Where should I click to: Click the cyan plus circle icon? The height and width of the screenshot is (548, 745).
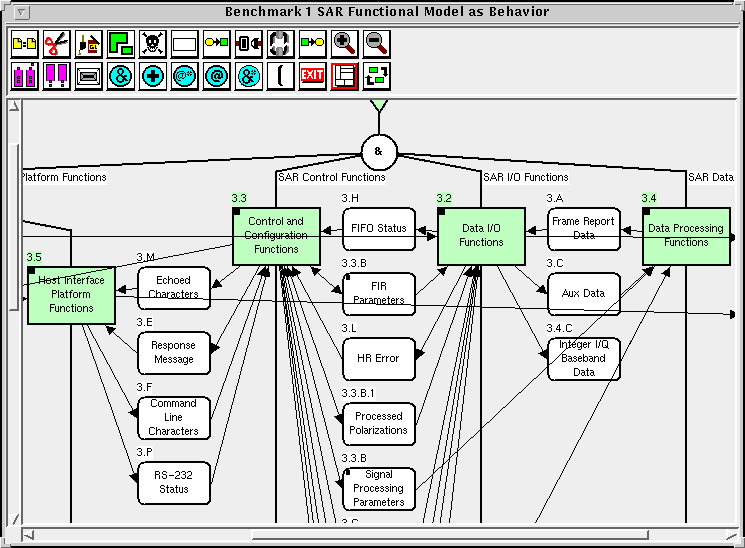click(152, 76)
